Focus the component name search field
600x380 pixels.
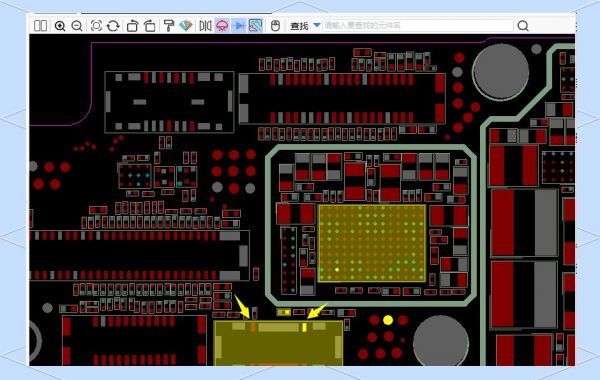pos(418,26)
